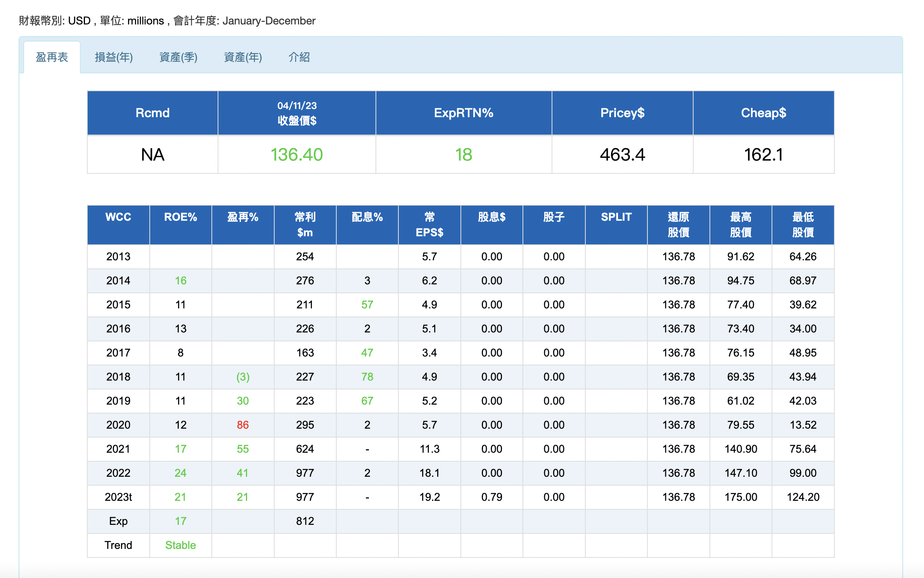This screenshot has height=578, width=924.
Task: Click the Trend row label
Action: [x=118, y=545]
